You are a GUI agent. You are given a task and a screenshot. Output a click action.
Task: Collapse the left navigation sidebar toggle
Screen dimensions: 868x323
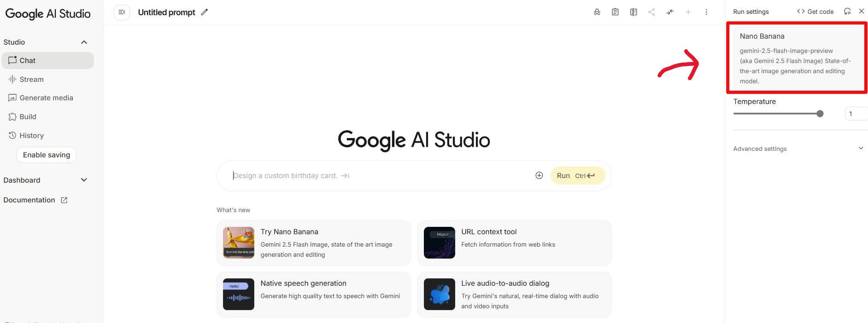pos(122,12)
